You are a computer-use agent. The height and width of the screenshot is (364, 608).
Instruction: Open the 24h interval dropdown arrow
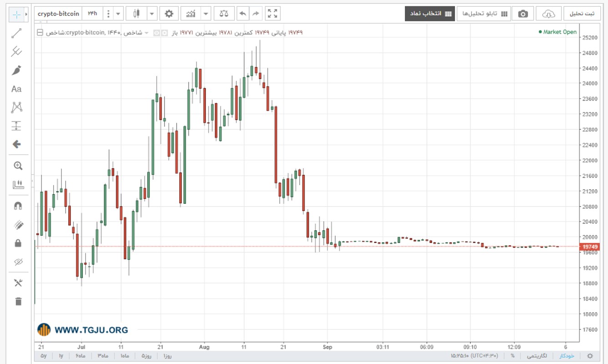(118, 14)
